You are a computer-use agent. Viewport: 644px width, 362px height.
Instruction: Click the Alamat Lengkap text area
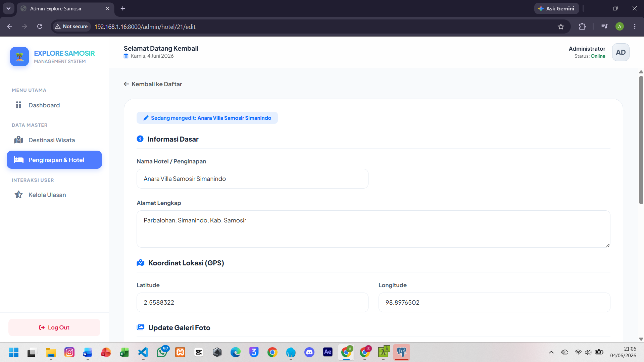click(373, 229)
